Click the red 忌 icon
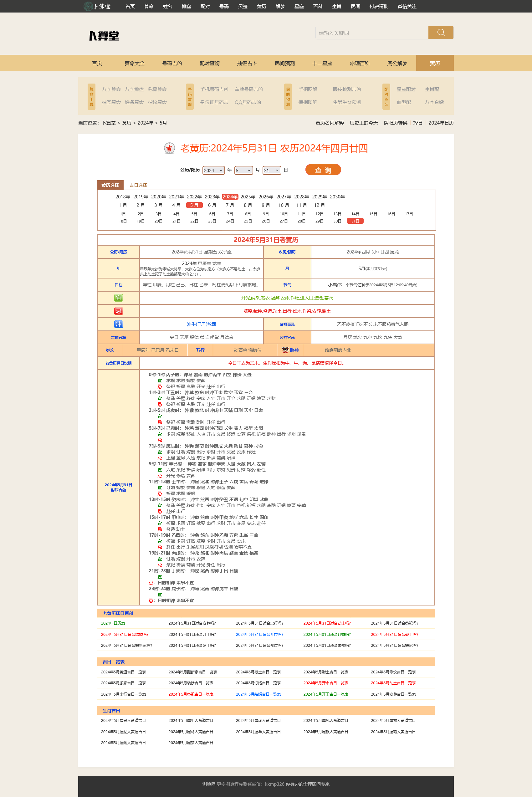This screenshot has width=532, height=797. [x=118, y=311]
